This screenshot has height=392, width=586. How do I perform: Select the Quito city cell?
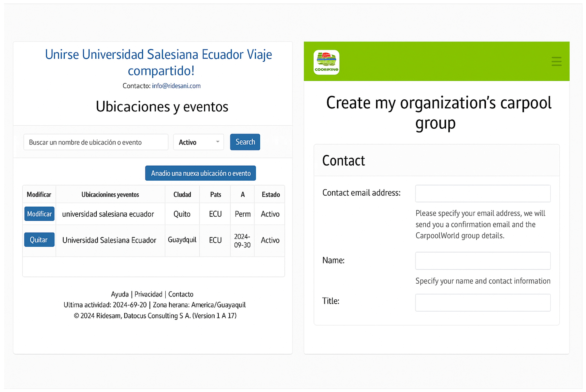(x=182, y=214)
